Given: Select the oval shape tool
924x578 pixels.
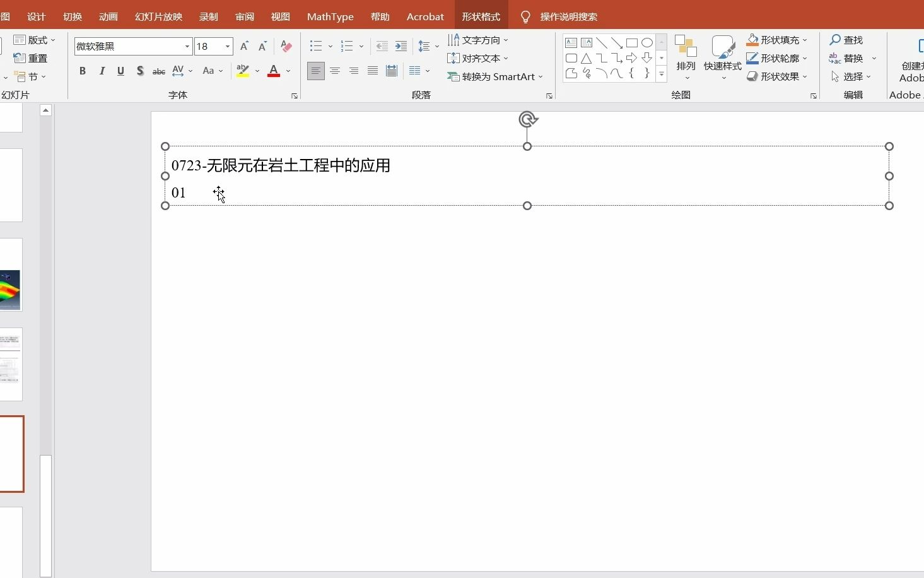Looking at the screenshot, I should 647,42.
